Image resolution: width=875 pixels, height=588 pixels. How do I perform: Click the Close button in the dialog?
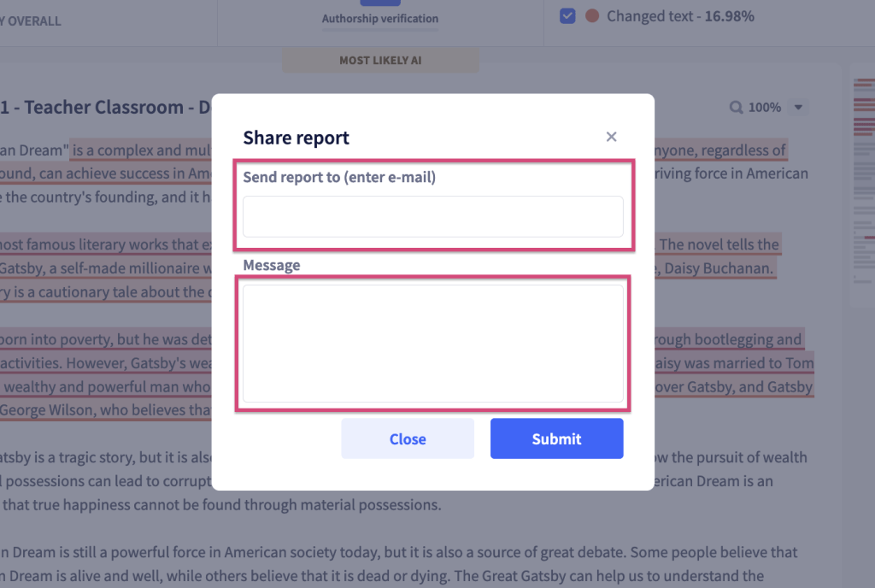click(x=408, y=438)
